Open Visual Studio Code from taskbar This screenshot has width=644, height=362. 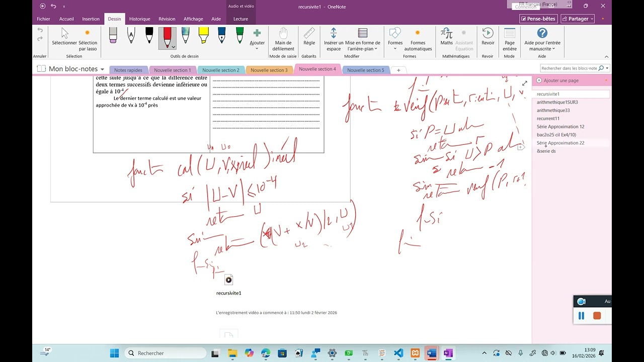[398, 353]
